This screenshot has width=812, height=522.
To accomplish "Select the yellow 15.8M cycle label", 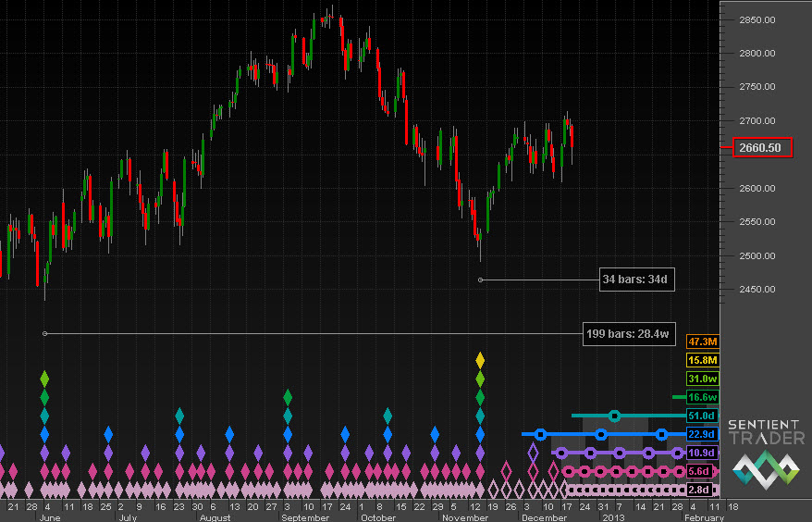I will (699, 360).
